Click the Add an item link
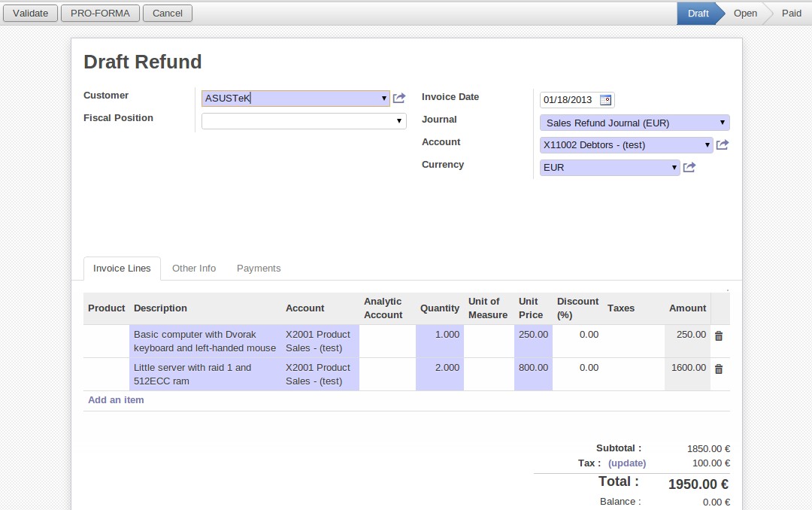Viewport: 812px width, 510px height. (116, 400)
